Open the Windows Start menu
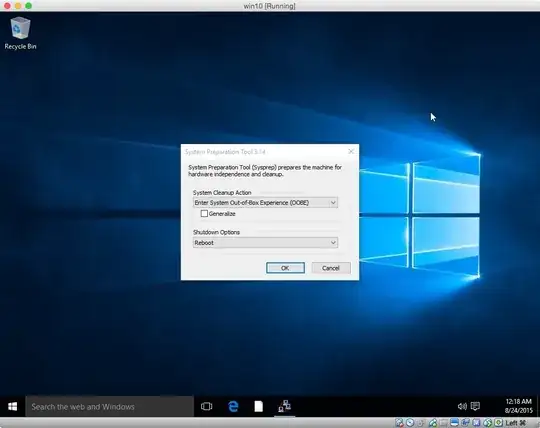 (13, 407)
